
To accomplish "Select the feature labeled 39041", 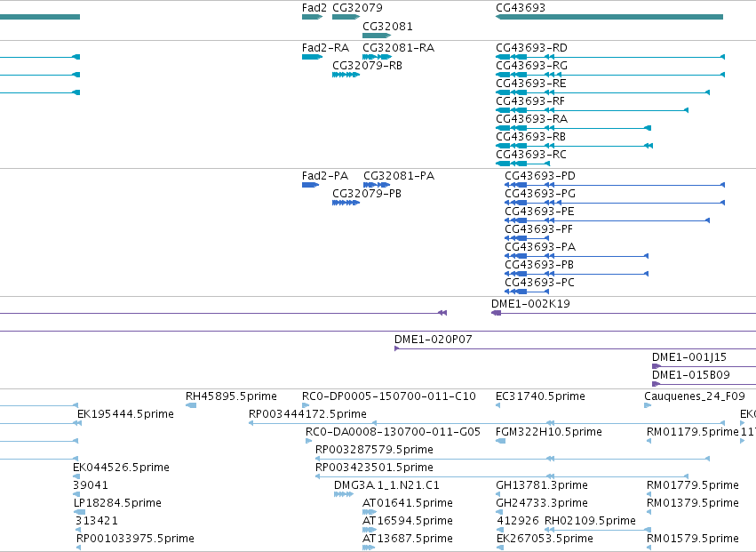I will 90,486.
